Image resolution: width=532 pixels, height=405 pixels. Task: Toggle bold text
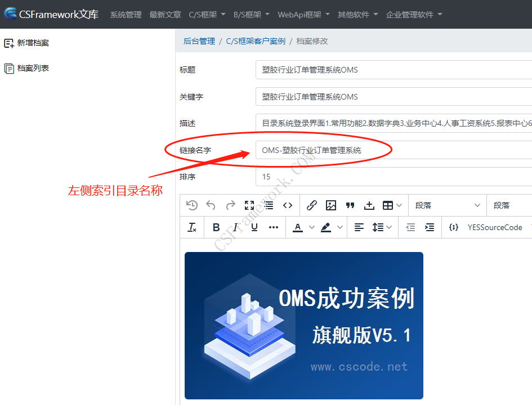[x=216, y=227]
